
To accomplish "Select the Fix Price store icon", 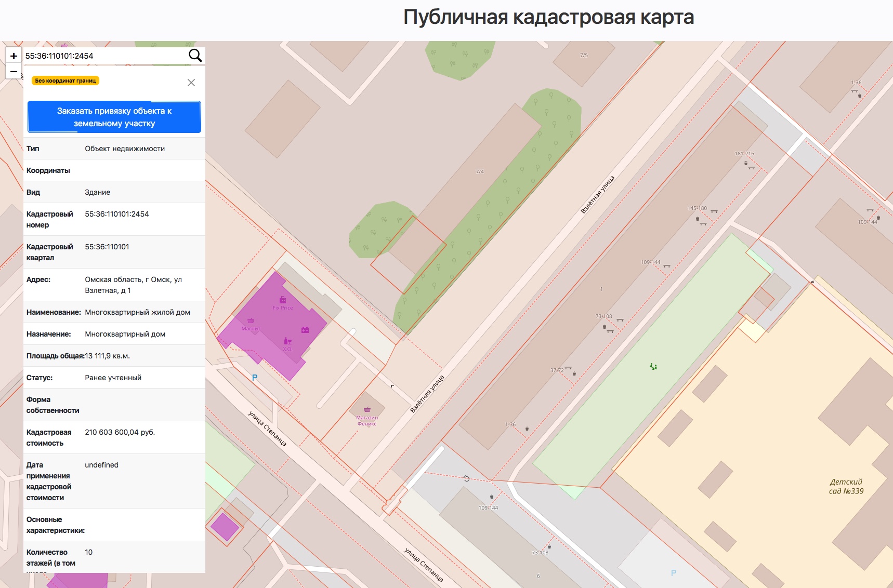I will click(x=283, y=300).
